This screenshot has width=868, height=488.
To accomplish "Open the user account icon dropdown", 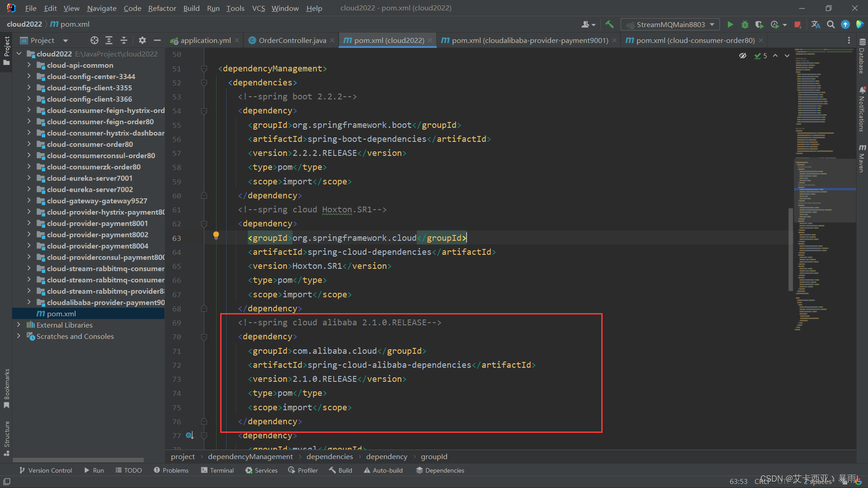I will point(588,24).
